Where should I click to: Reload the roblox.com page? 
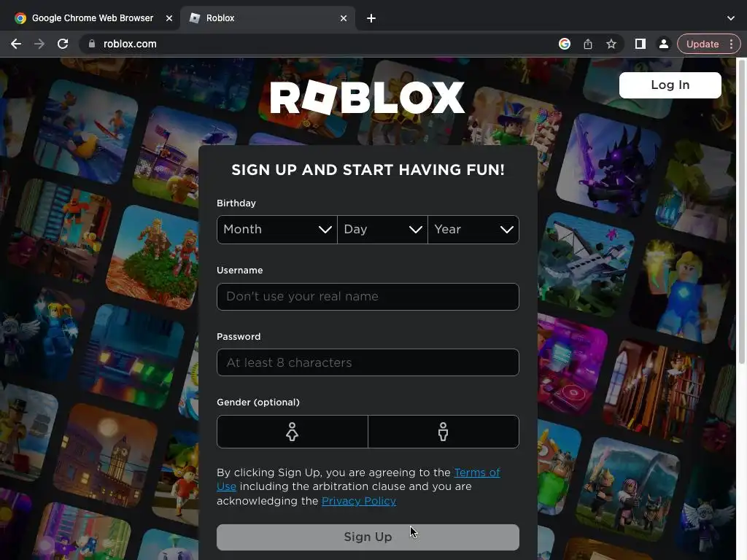click(x=63, y=44)
